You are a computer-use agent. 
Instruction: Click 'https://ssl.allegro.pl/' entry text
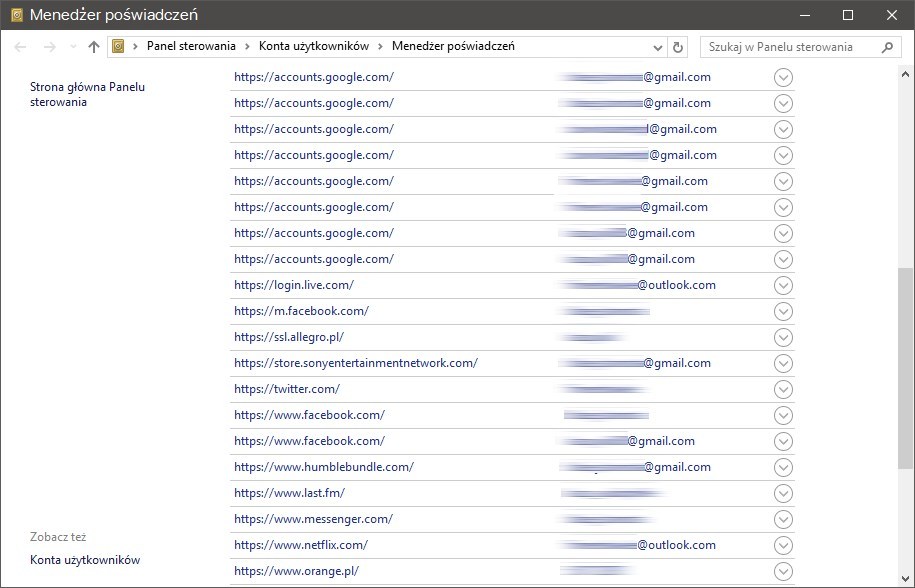pos(289,337)
